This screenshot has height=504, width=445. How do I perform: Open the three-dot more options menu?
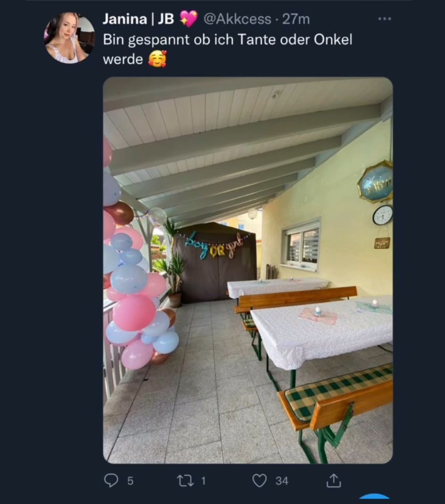point(384,19)
